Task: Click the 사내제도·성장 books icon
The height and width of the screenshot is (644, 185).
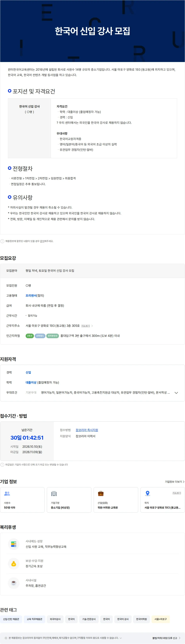Action: [14, 544]
